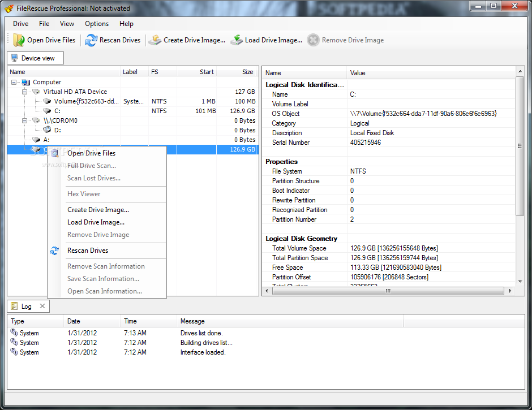532x410 pixels.
Task: Click the Remove Drive Image toolbar icon
Action: click(x=313, y=40)
